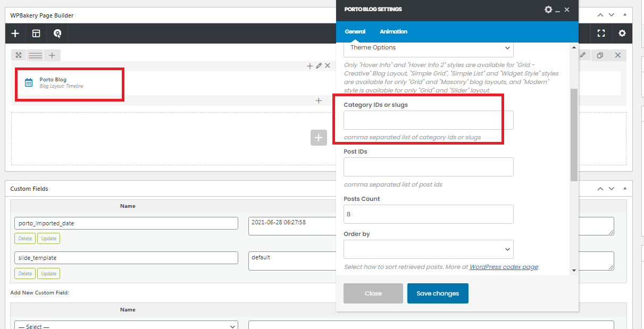
Task: Click the Posts Count field showing 8
Action: click(429, 214)
